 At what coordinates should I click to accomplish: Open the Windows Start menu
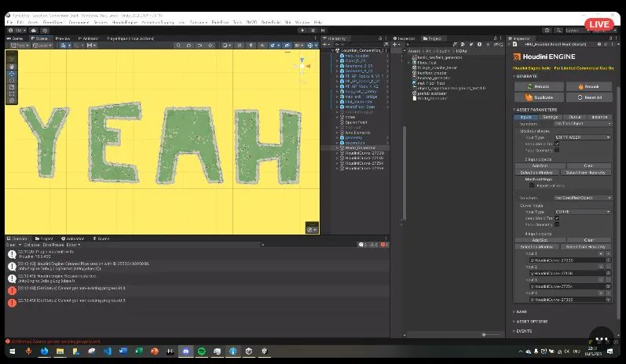tap(12, 351)
